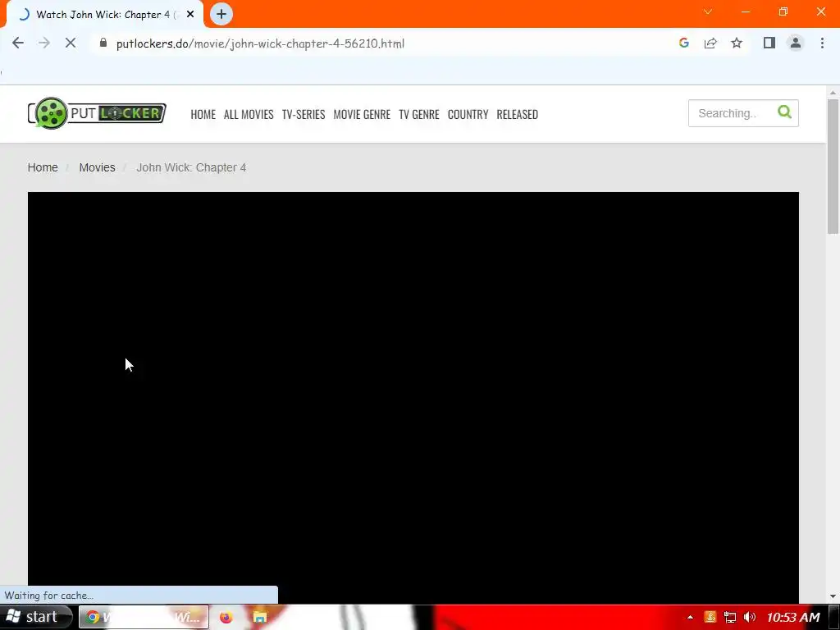
Task: Launch Firefox from the taskbar
Action: tap(226, 617)
